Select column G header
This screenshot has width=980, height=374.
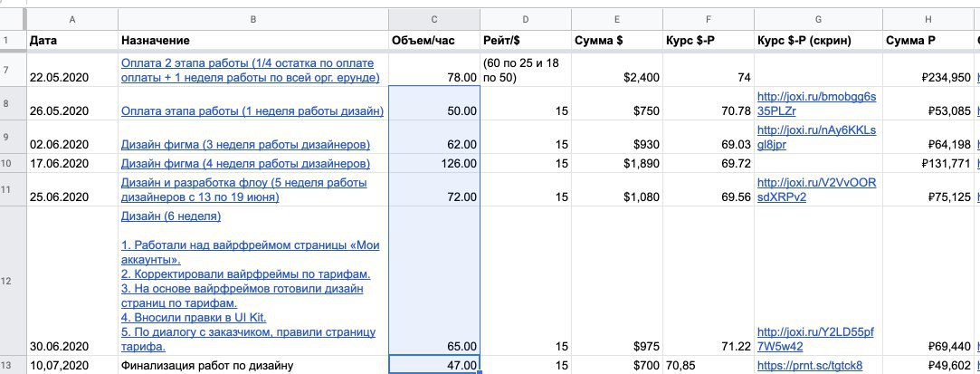click(x=817, y=19)
